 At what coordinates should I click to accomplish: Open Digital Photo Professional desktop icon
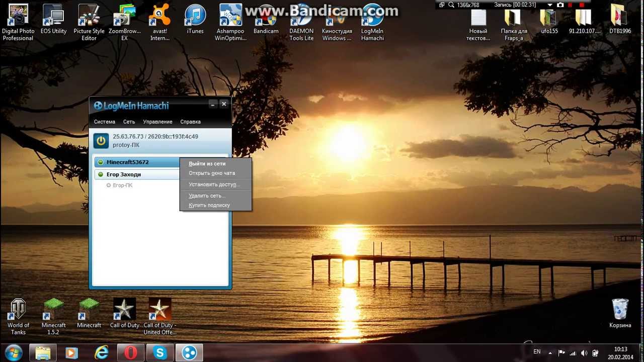pyautogui.click(x=18, y=23)
